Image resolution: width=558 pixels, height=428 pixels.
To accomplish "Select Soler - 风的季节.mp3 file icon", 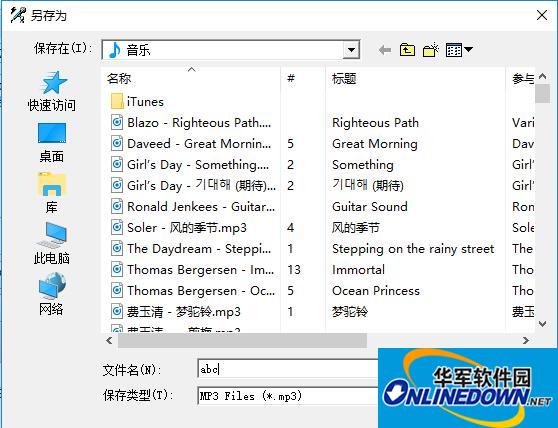I will tap(117, 228).
